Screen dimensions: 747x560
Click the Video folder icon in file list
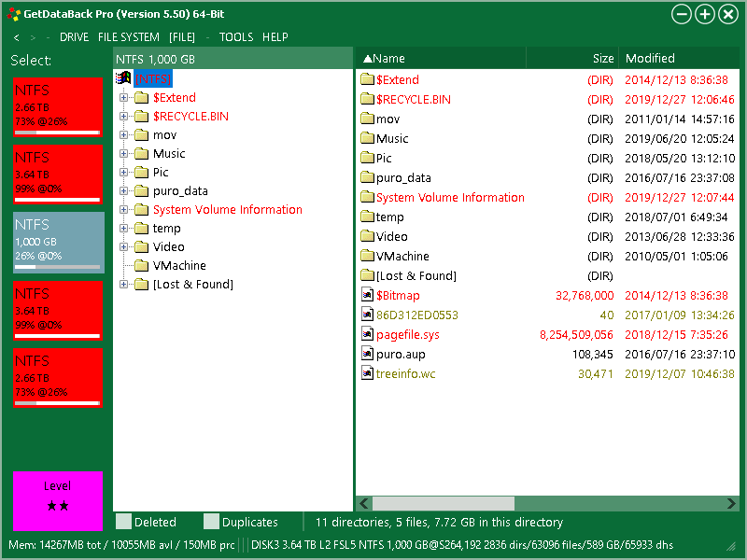click(367, 236)
